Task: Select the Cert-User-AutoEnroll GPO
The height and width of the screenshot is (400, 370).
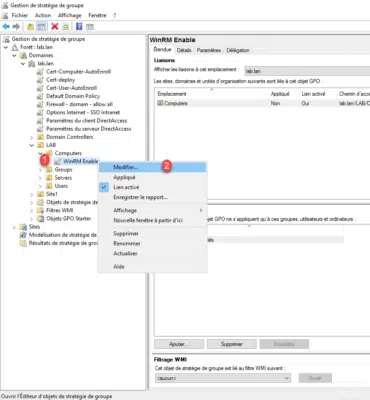Action: click(x=71, y=88)
